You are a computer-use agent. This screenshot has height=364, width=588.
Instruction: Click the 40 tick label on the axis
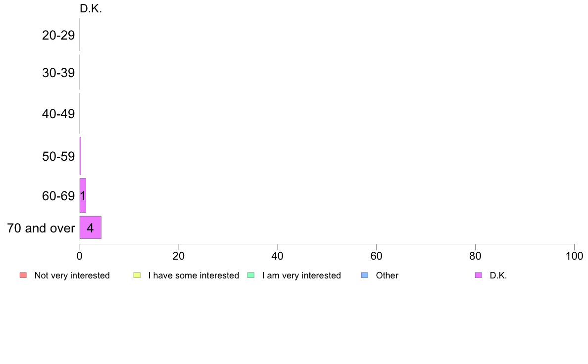(x=278, y=256)
